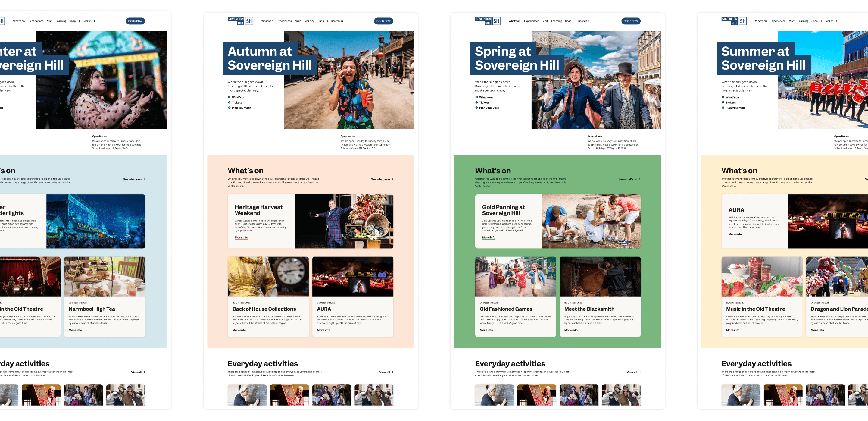Image resolution: width=868 pixels, height=421 pixels.
Task: Click the Sovereign Hill logo on Autumn page
Action: tap(240, 21)
